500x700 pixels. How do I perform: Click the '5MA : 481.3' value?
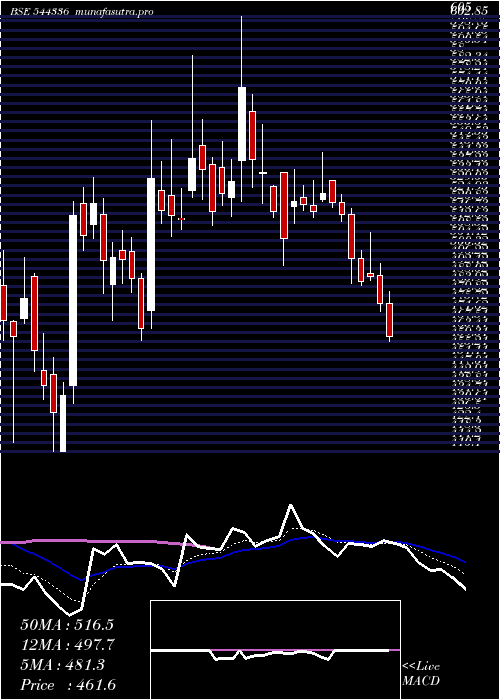tap(62, 665)
